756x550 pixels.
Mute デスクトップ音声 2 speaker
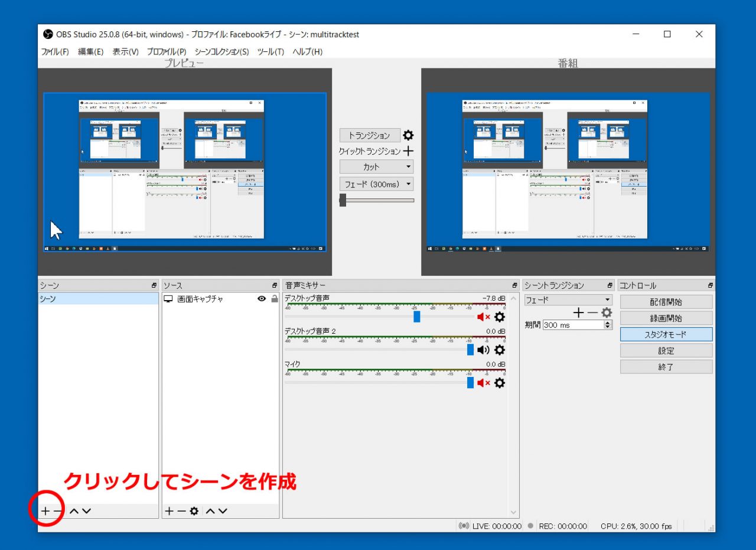484,350
